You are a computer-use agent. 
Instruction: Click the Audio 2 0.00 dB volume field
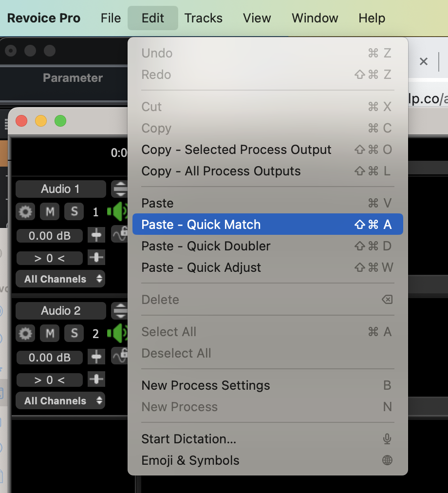[50, 358]
